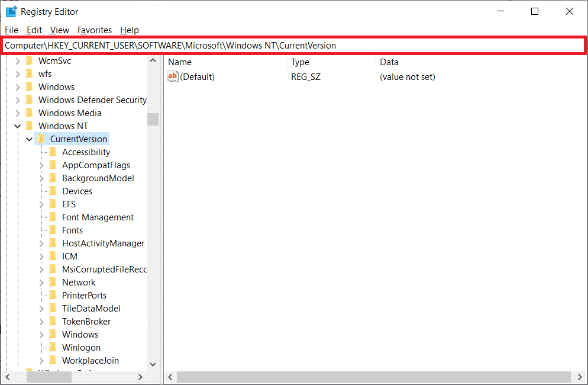Click the ab string value icon beside (Default)
The height and width of the screenshot is (385, 588).
click(x=173, y=76)
